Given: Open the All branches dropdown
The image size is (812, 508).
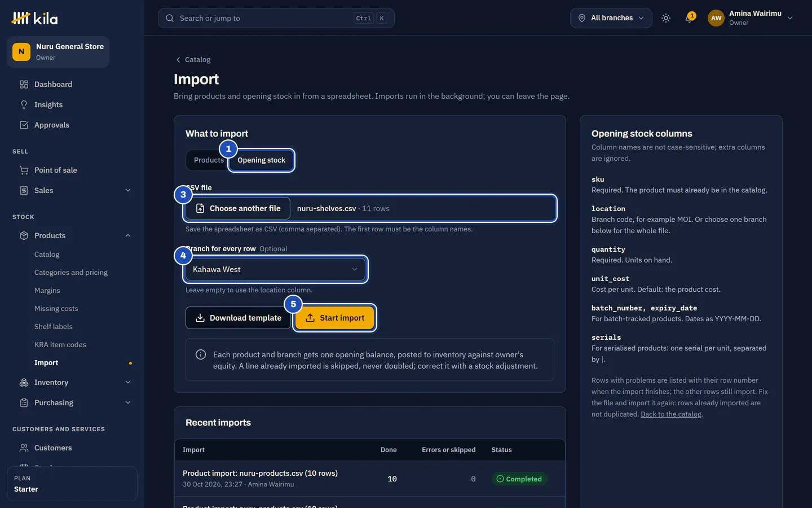Looking at the screenshot, I should [x=611, y=18].
